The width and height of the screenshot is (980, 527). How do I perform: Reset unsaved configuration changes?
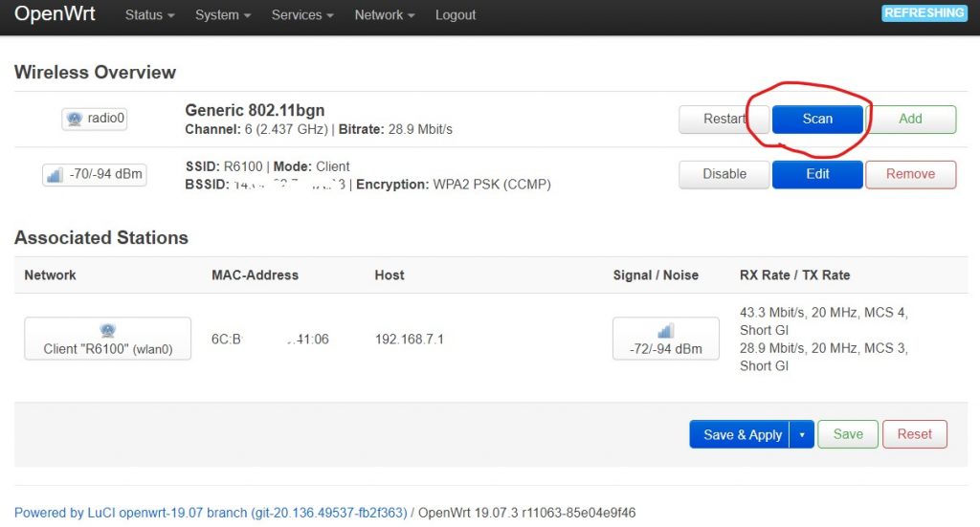pos(914,434)
